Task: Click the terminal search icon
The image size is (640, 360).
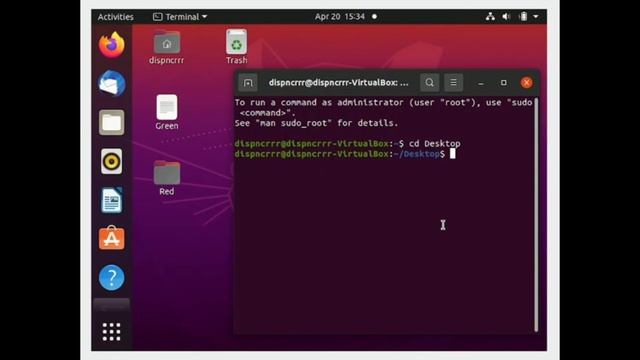Action: click(x=429, y=82)
